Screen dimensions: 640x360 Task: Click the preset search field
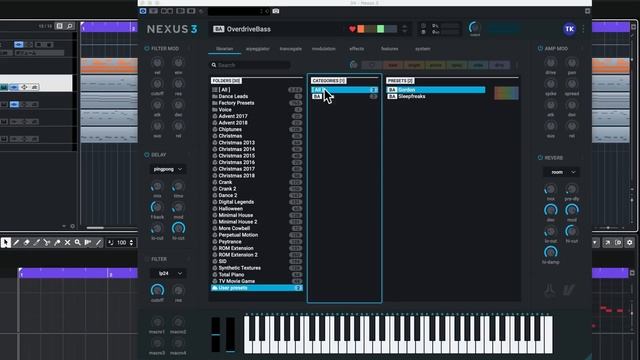(251, 65)
